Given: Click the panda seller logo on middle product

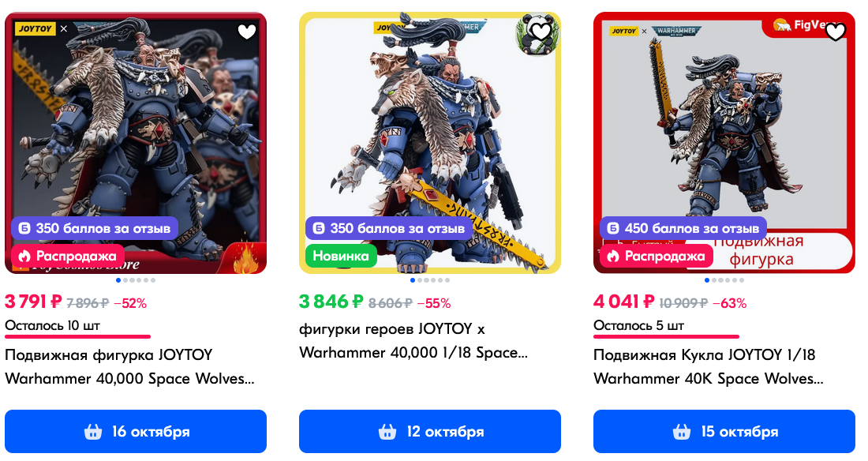Looking at the screenshot, I should click(536, 35).
